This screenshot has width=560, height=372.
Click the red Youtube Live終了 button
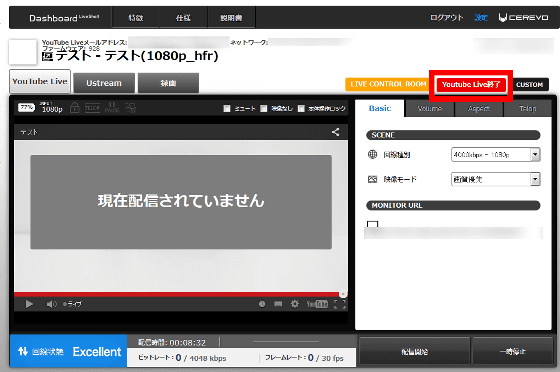coord(471,85)
